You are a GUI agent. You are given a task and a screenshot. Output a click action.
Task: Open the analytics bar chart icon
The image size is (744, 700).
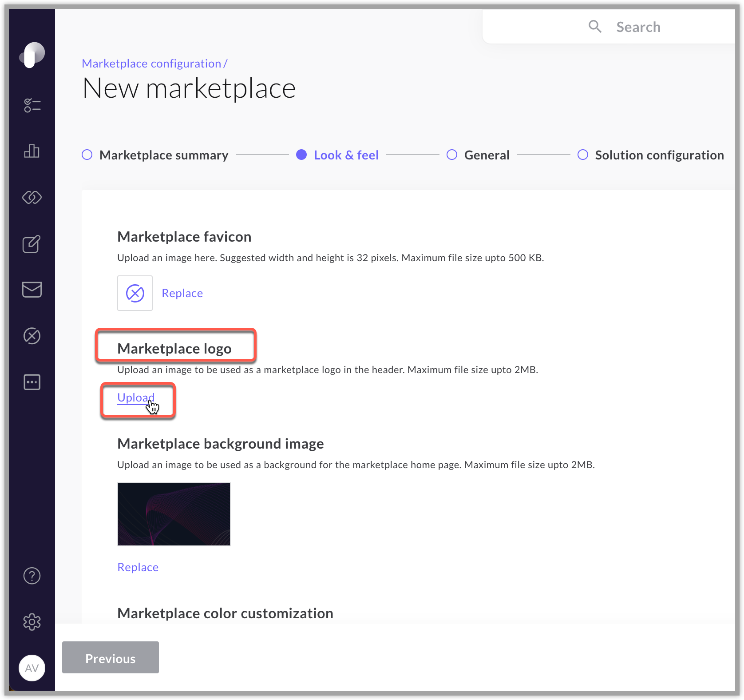32,151
